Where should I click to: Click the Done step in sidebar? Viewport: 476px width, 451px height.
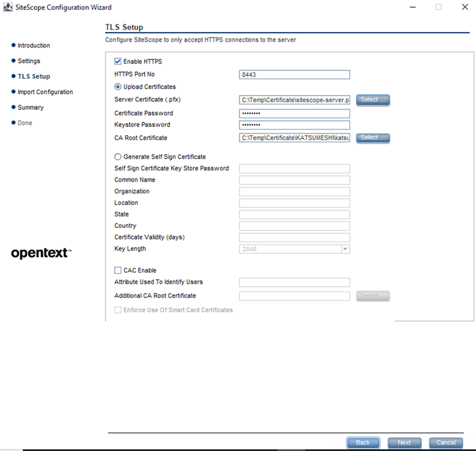tap(25, 123)
